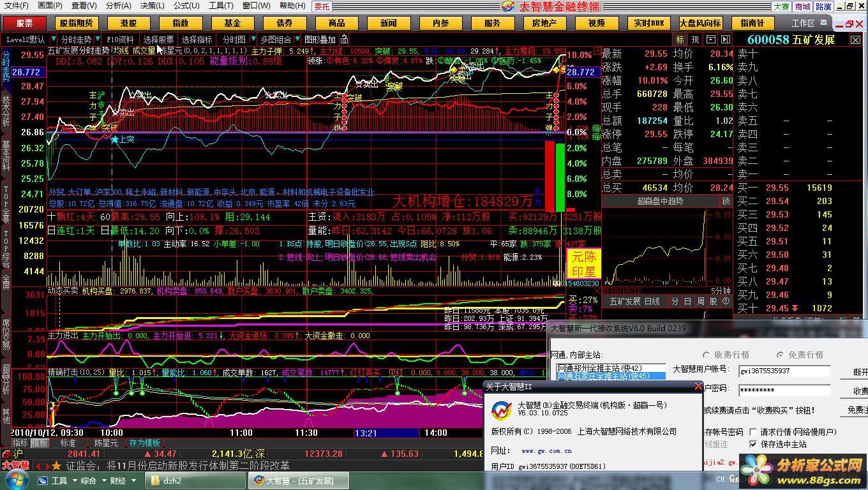
Task: Open 大智慧 - [五矿发展] taskbar item
Action: click(x=300, y=480)
